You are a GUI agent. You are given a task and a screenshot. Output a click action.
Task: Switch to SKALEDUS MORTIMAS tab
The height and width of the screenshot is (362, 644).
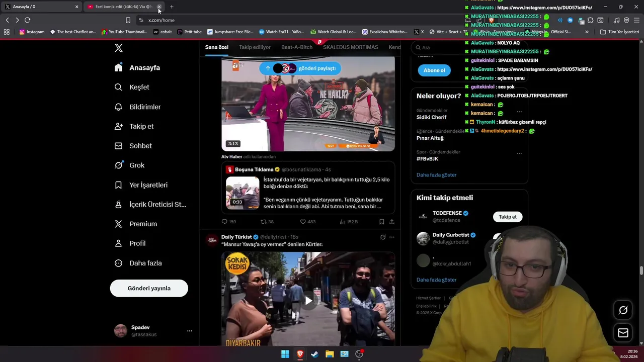click(351, 47)
